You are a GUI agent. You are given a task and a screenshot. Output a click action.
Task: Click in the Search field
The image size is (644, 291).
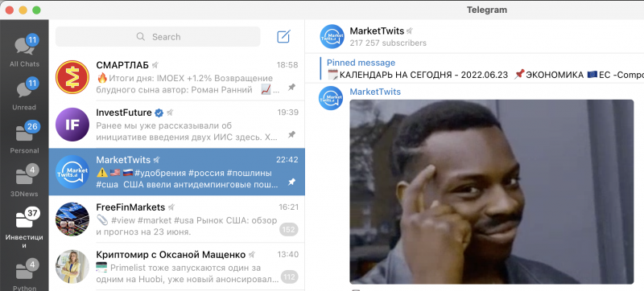[158, 37]
